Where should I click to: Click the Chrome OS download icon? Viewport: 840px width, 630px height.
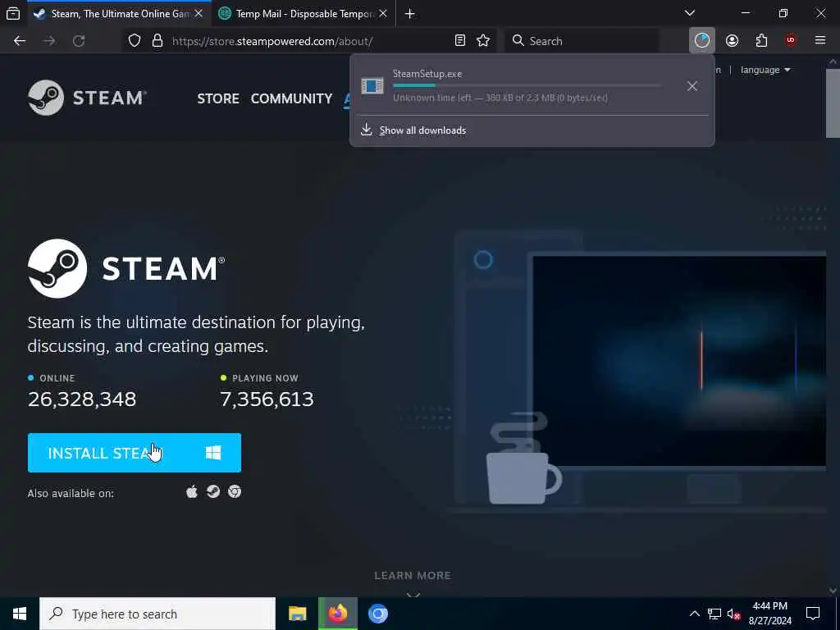(235, 492)
